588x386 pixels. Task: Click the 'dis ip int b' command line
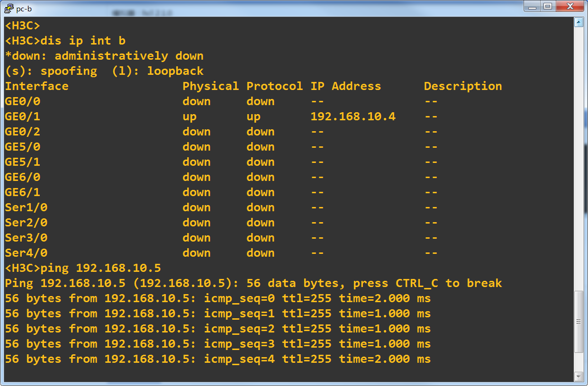(x=83, y=41)
